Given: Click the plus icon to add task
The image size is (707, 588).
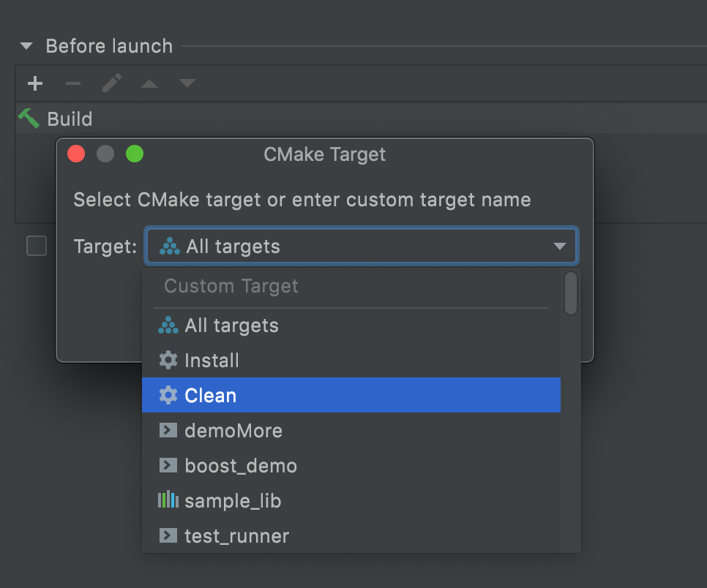Looking at the screenshot, I should click(x=35, y=83).
